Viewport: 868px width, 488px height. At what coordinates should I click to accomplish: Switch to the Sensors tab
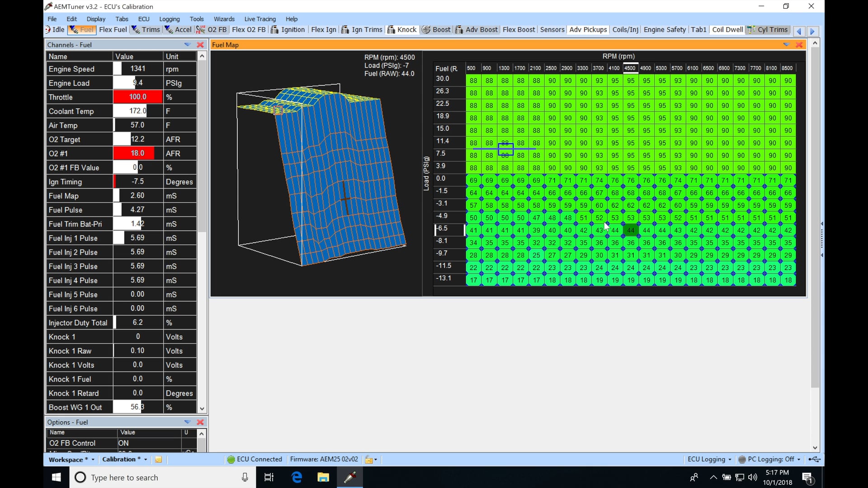[x=552, y=30]
